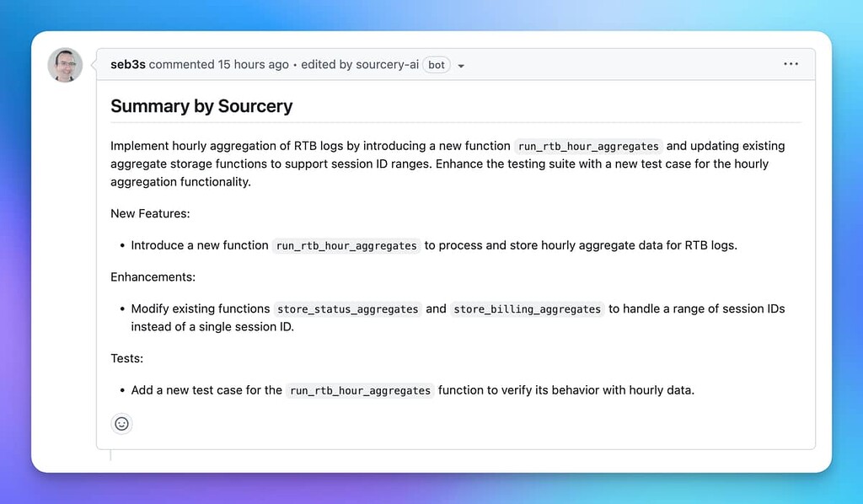
Task: Click seb3s's profile avatar
Action: [x=65, y=64]
